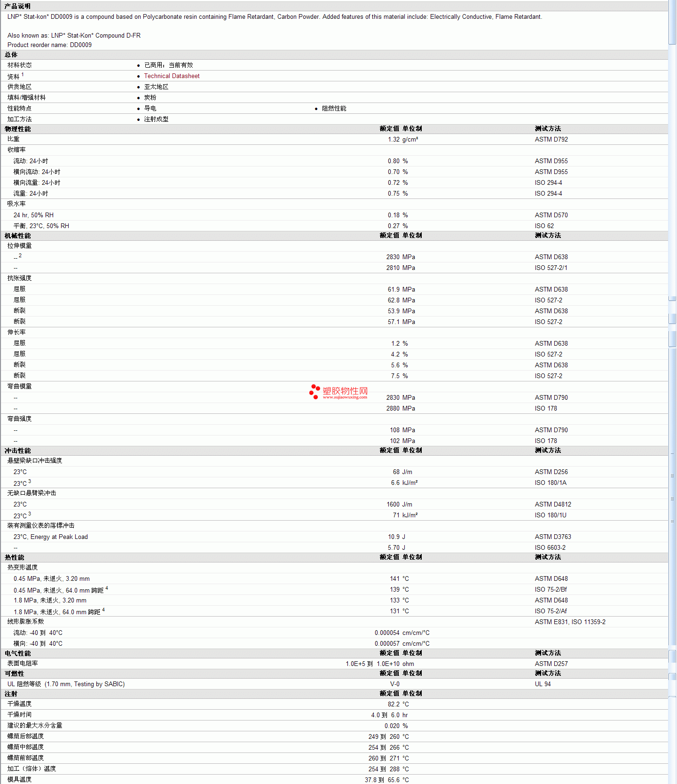Click the '螺筒中部温度' row label
The height and width of the screenshot is (784, 677).
[25, 747]
